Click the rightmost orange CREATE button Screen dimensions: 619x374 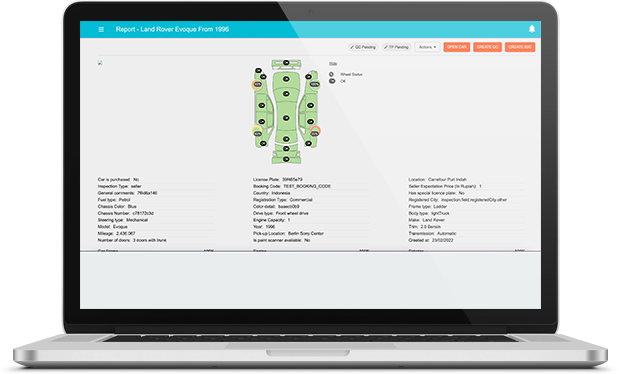pyautogui.click(x=520, y=47)
